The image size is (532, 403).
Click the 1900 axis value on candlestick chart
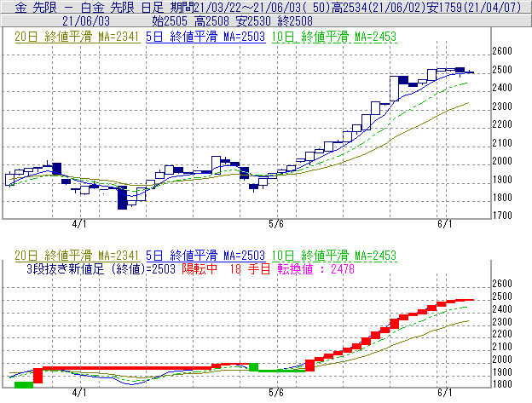(502, 180)
